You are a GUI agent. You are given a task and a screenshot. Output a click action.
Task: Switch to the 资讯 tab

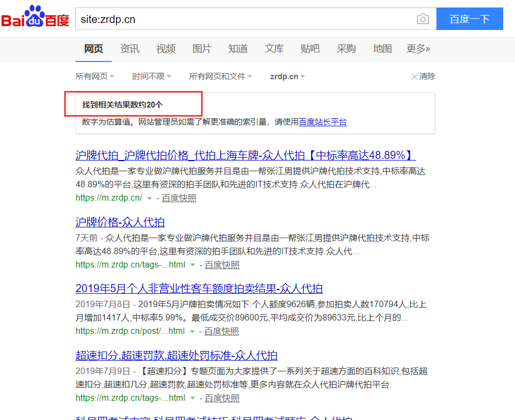[130, 49]
